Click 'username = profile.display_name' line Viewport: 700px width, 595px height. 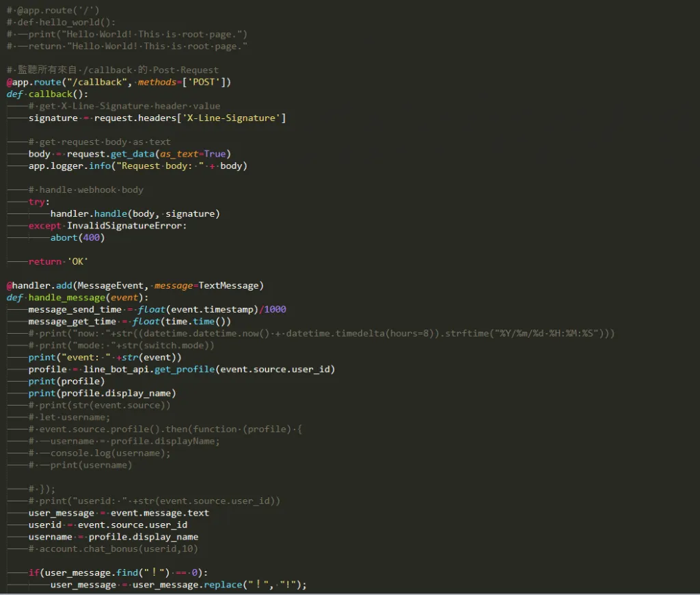tap(113, 537)
